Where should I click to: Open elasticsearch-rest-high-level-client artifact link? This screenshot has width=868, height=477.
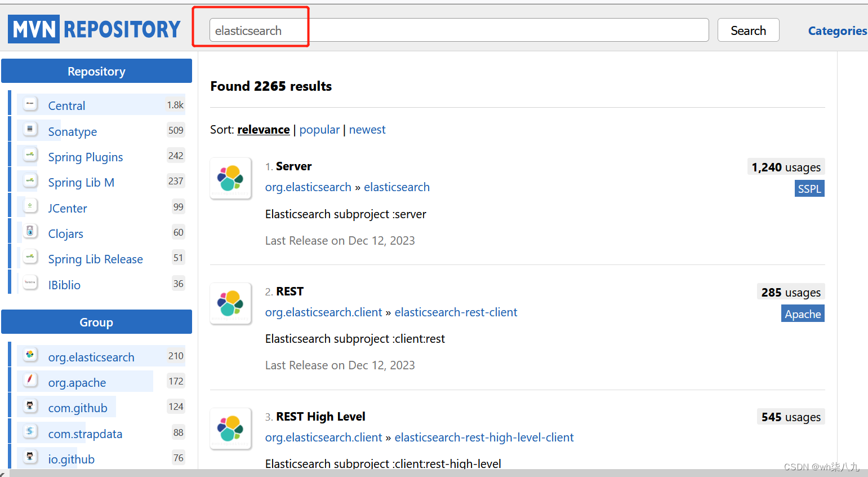coord(484,438)
